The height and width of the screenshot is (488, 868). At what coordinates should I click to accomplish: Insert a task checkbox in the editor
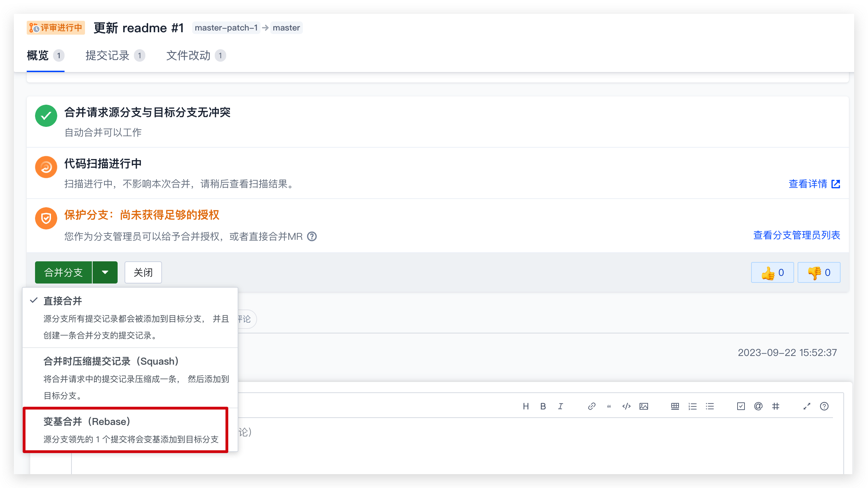coord(741,406)
